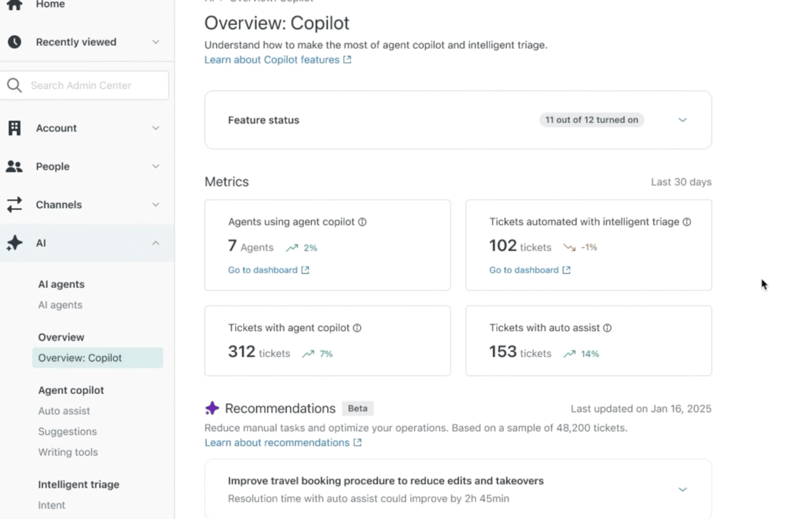This screenshot has width=812, height=519.
Task: Click the trend arrow next to 7%
Action: click(308, 353)
